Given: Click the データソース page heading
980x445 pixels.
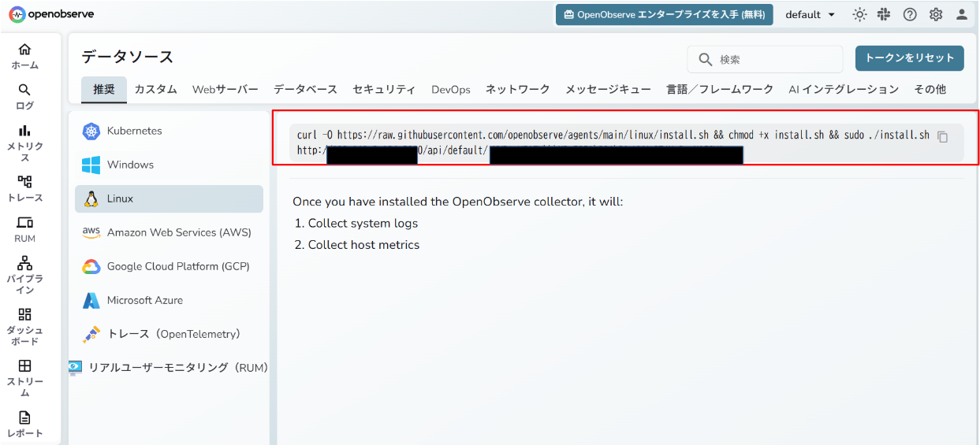Looking at the screenshot, I should tap(127, 57).
